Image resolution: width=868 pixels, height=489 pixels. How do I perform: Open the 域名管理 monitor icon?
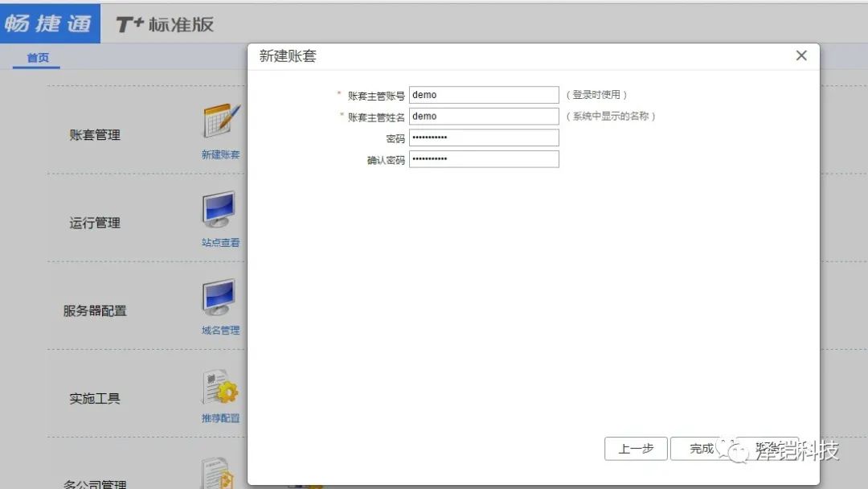tap(219, 298)
